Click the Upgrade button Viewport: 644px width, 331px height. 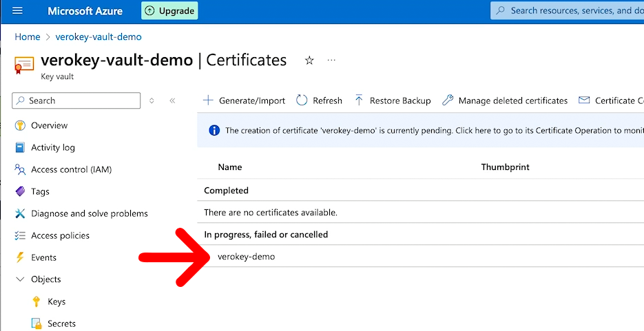pyautogui.click(x=169, y=11)
